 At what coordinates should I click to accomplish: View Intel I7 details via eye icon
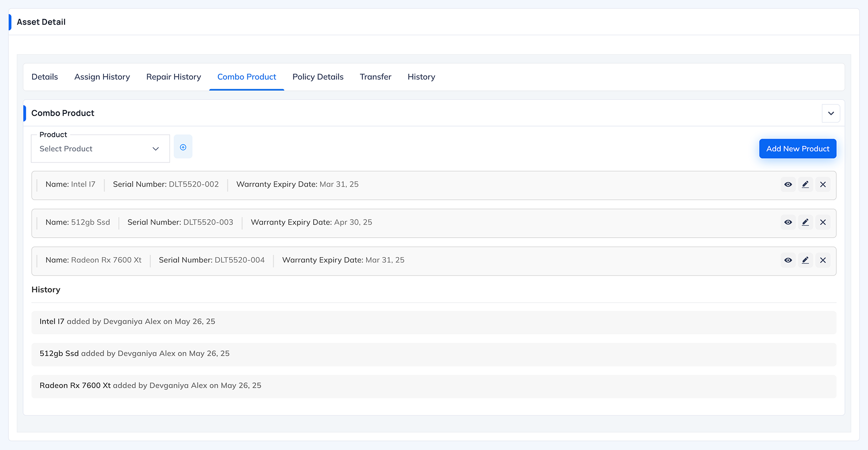tap(788, 184)
